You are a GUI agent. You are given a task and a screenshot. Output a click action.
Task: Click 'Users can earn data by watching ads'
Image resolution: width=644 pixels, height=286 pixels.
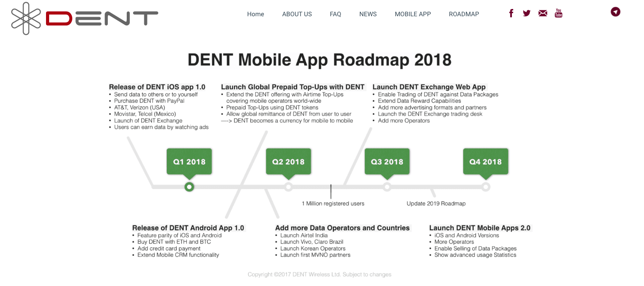[x=161, y=127]
